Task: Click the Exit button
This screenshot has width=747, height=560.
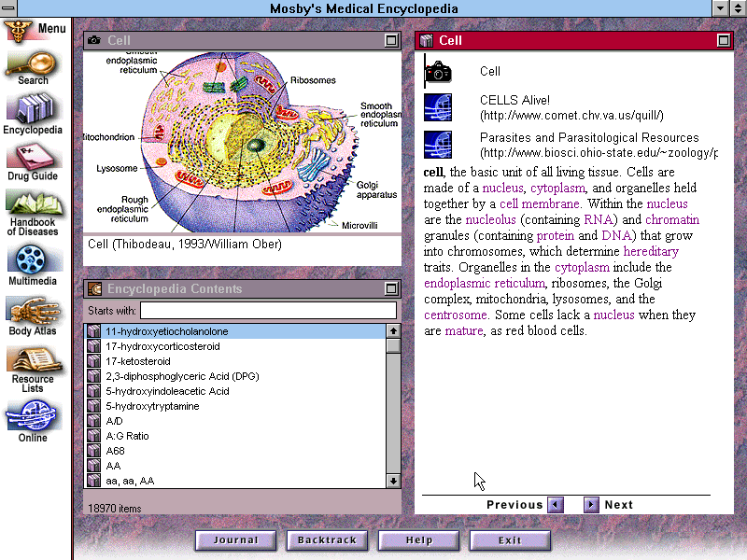Action: pos(510,540)
